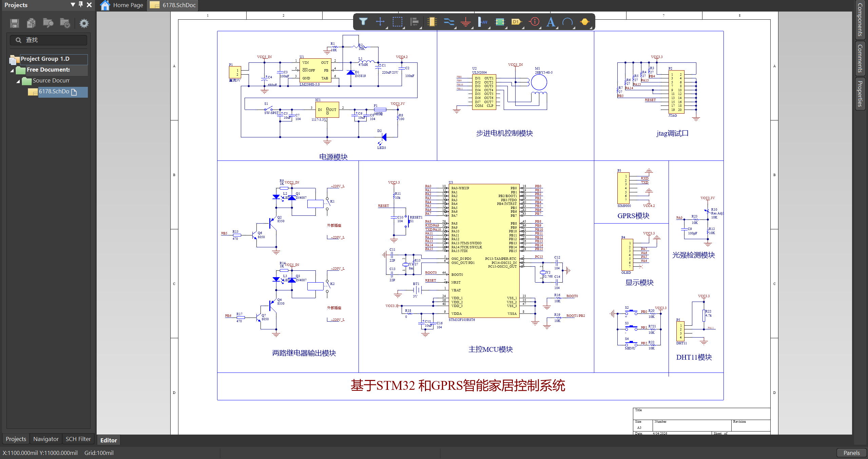The image size is (868, 459).
Task: Click the GND power port icon
Action: pyautogui.click(x=465, y=22)
